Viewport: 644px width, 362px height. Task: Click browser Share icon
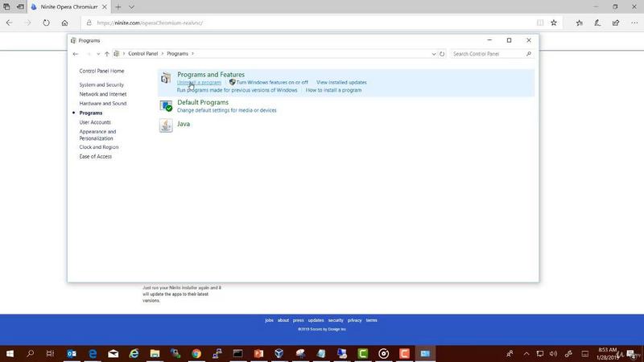[616, 23]
